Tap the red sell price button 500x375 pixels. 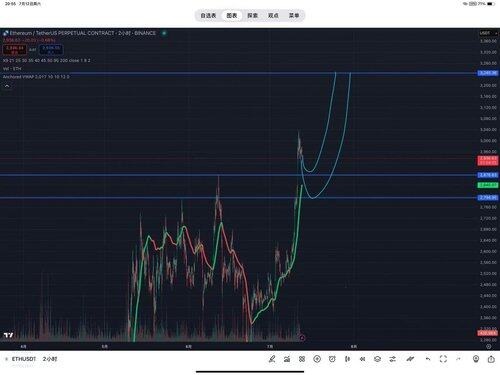[14, 50]
